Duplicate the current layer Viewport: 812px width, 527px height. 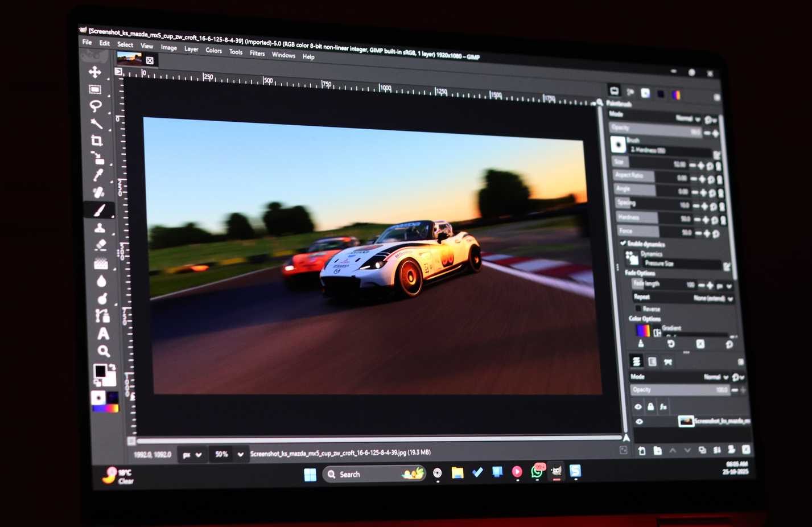pyautogui.click(x=702, y=450)
